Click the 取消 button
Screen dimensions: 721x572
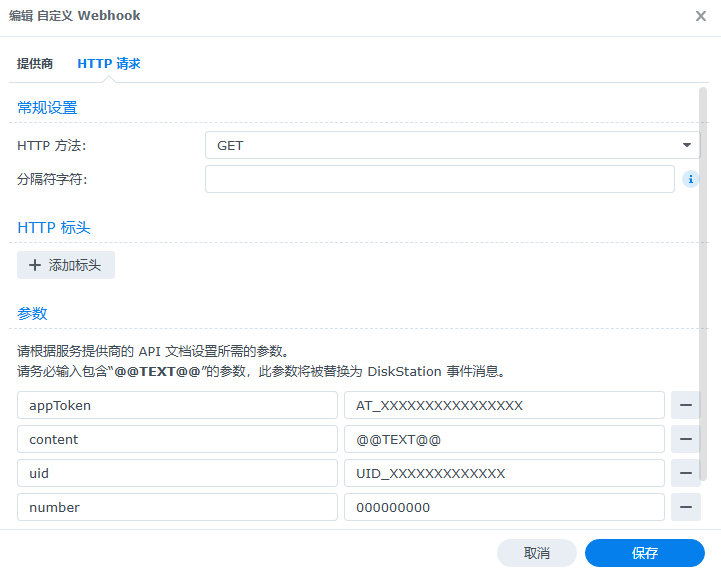537,553
